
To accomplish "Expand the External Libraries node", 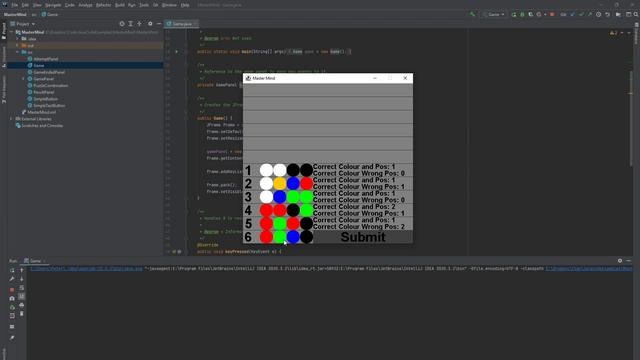I will coord(11,119).
